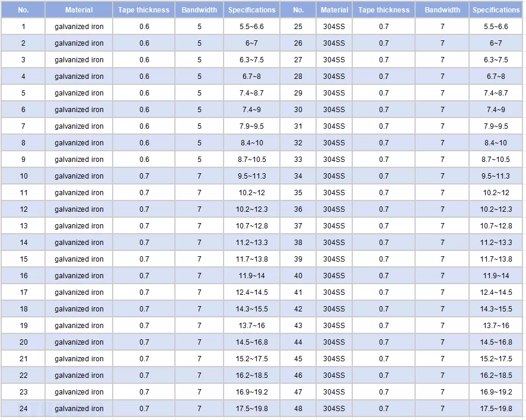The image size is (526, 420).
Task: Click the bandwidth value 5 in row 4
Action: (199, 77)
